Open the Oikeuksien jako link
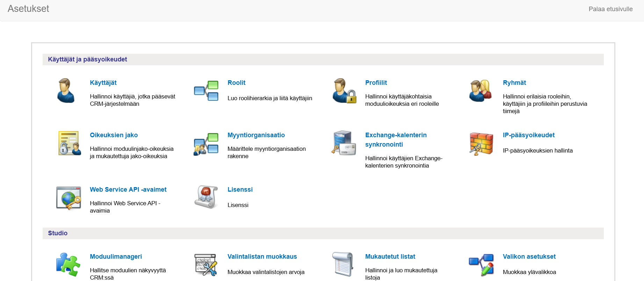This screenshot has width=644, height=281. (114, 135)
